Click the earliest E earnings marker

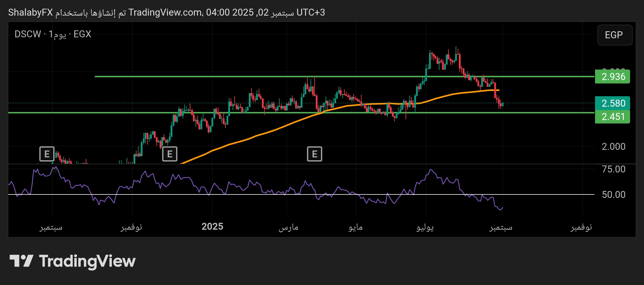(47, 154)
